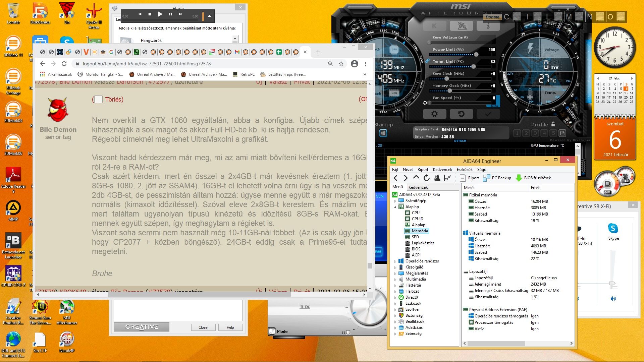Show hidden bookmarks with Chrome's » overflow
The image size is (644, 362).
(x=365, y=74)
